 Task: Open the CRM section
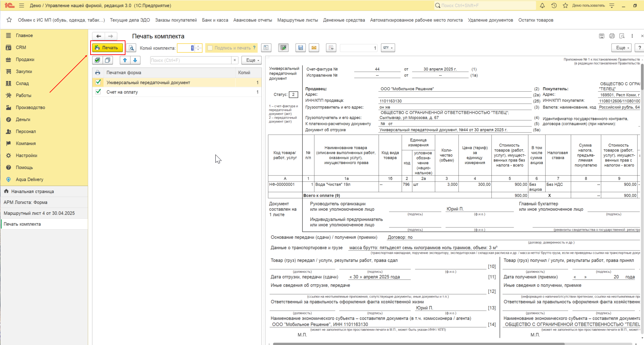tap(44, 48)
